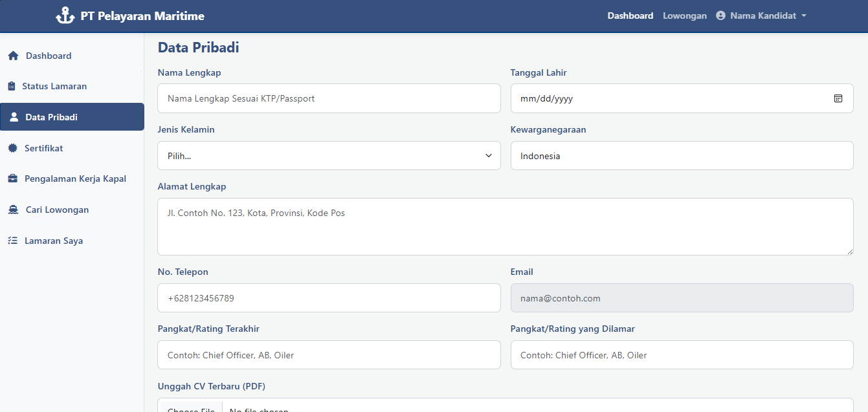The width and height of the screenshot is (868, 412).
Task: Expand the Jenis Kelamin dropdown
Action: 329,156
